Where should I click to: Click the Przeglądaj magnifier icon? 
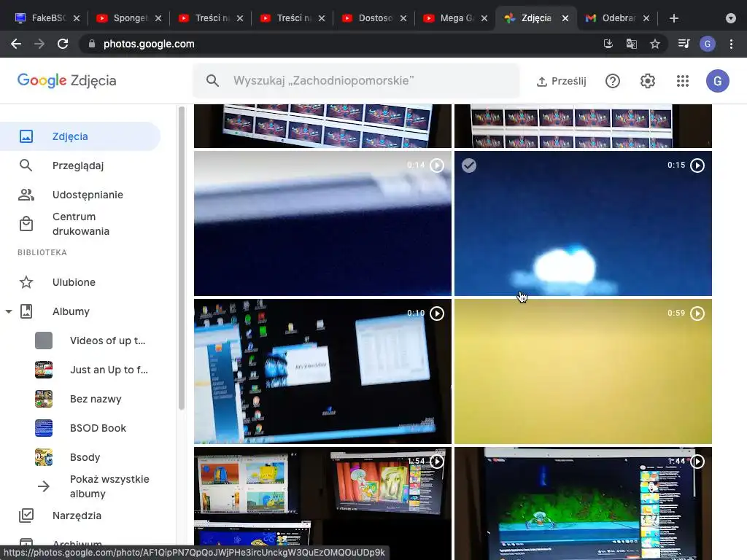26,166
